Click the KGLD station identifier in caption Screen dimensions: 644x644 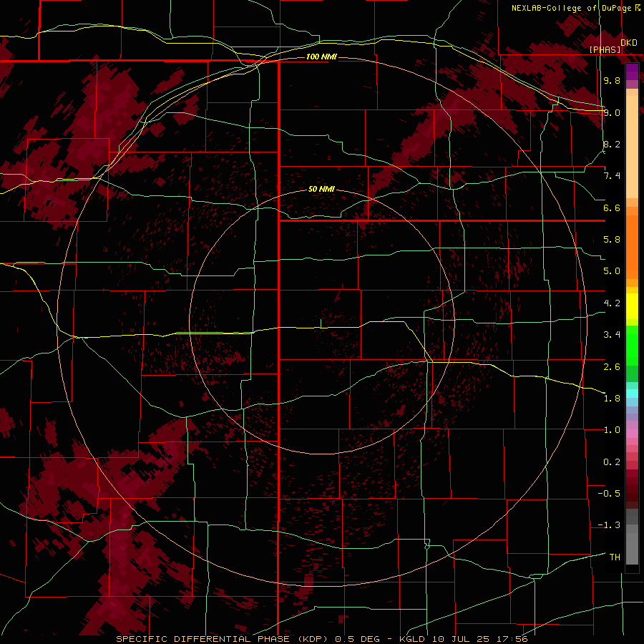tap(412, 639)
